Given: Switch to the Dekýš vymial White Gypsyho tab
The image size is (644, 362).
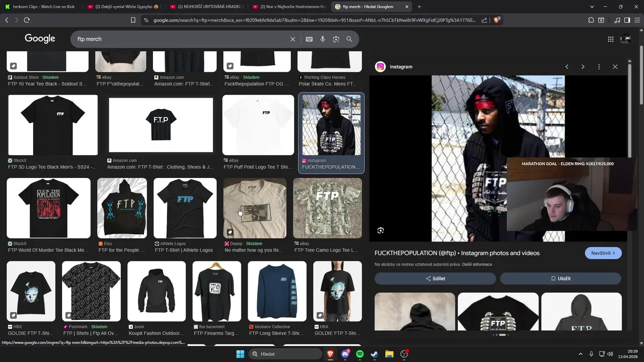Looking at the screenshot, I should [x=123, y=7].
